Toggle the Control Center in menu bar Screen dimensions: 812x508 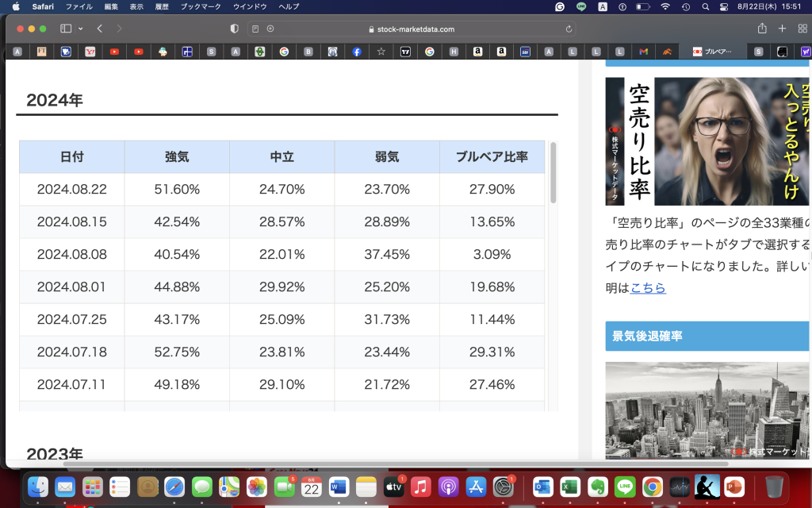[724, 7]
